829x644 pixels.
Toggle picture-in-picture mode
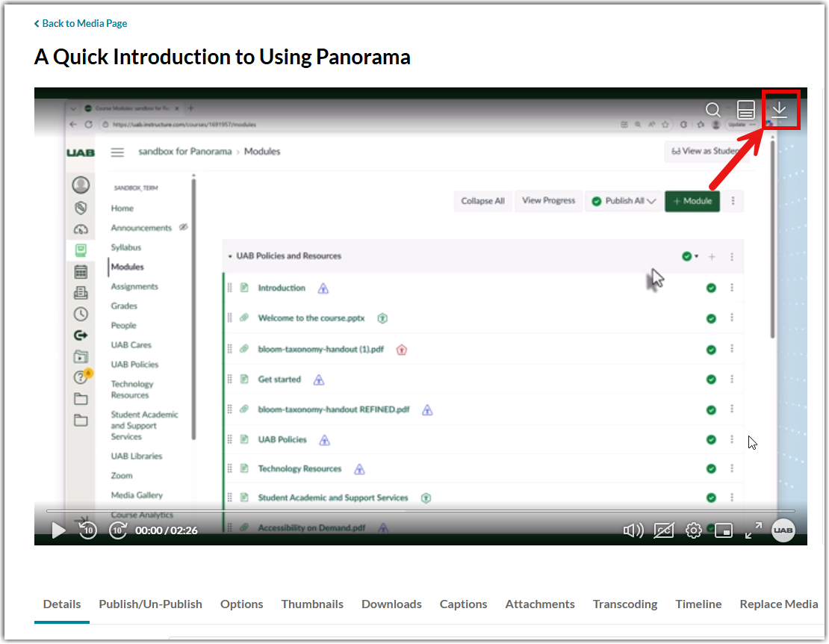click(723, 530)
